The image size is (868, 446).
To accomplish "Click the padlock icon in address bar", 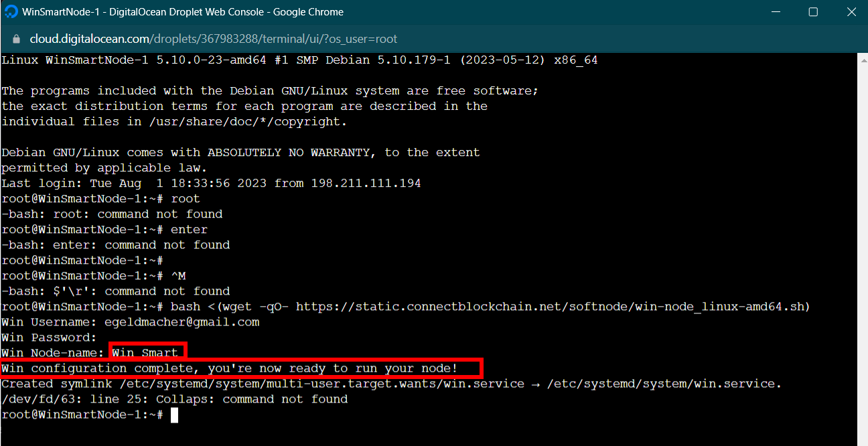I will (17, 39).
